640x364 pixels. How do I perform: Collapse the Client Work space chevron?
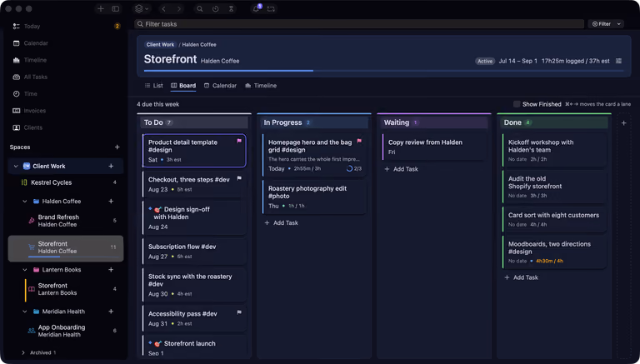click(x=16, y=166)
